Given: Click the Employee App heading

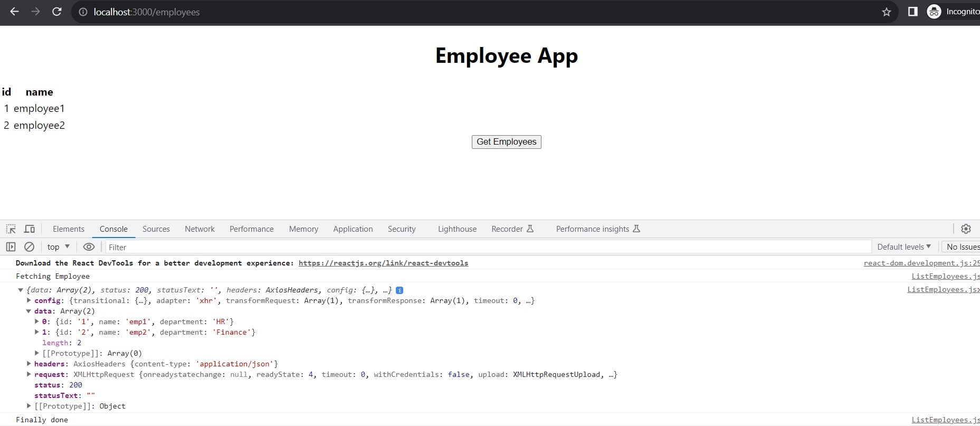Looking at the screenshot, I should click(x=507, y=55).
